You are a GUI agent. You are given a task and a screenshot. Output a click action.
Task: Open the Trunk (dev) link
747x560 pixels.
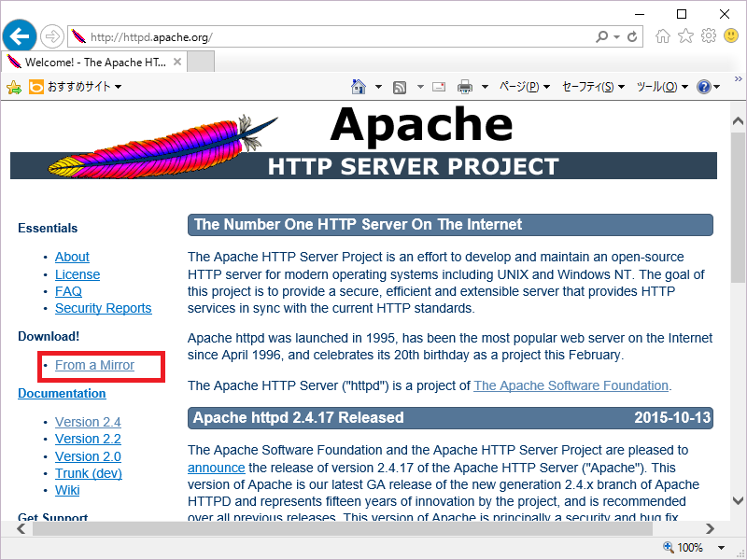coord(88,473)
